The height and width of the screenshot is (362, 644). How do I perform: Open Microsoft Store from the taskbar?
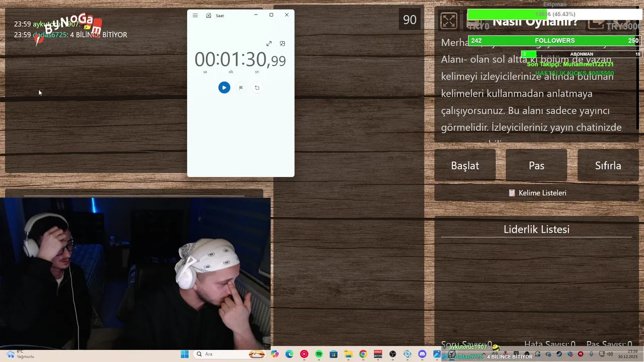tap(334, 354)
